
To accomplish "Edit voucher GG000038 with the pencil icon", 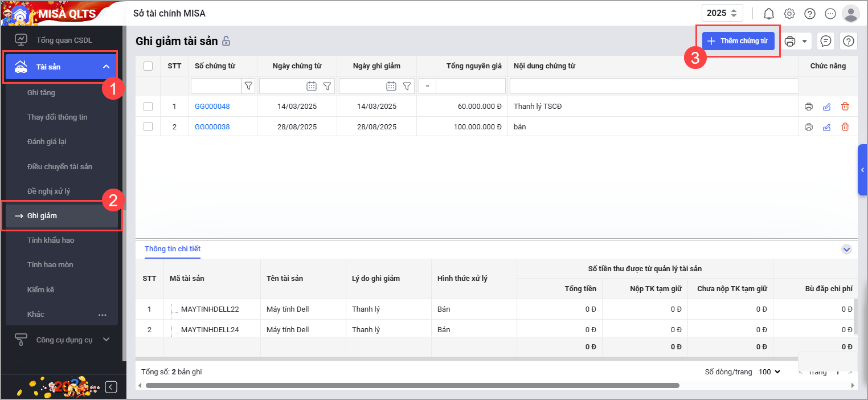I will [826, 127].
